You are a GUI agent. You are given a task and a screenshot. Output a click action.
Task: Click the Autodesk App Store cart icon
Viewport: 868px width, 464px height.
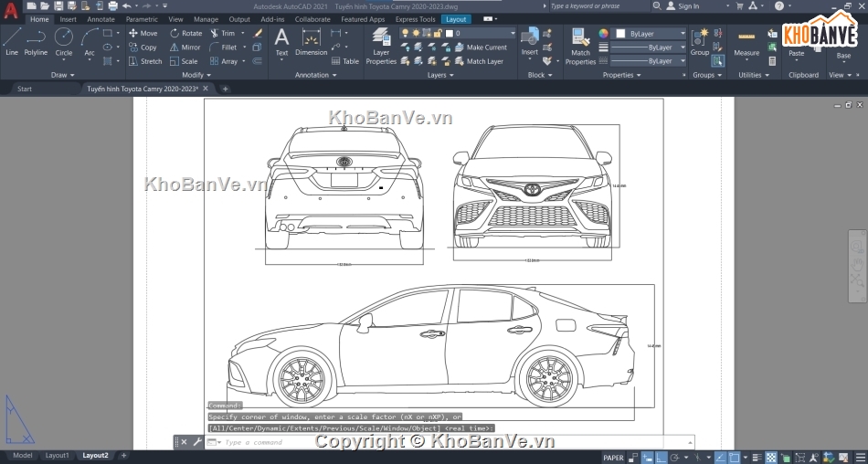point(739,6)
